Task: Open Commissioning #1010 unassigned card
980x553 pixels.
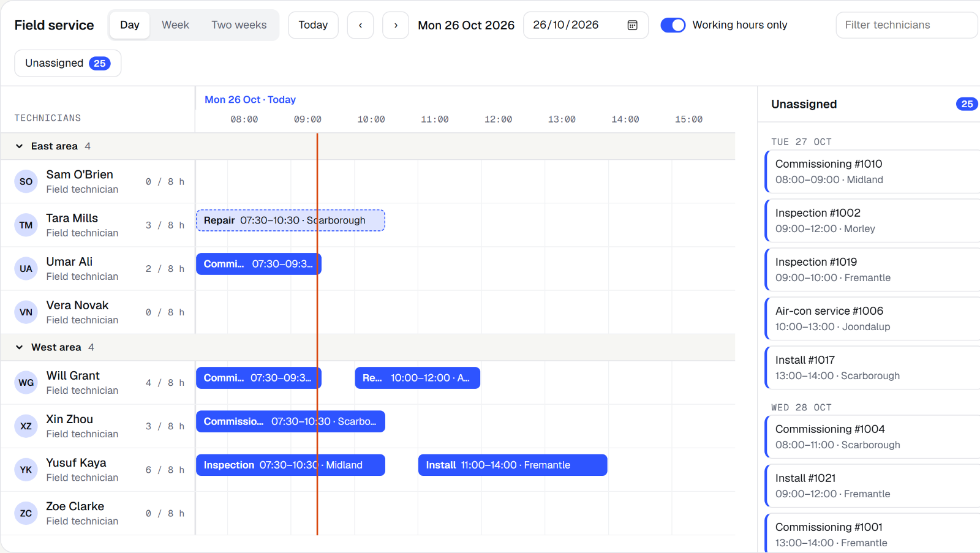Action: click(x=873, y=171)
